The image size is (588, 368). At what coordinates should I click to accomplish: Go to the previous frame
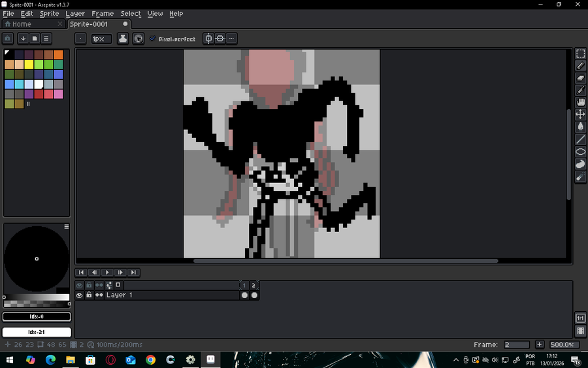click(95, 273)
